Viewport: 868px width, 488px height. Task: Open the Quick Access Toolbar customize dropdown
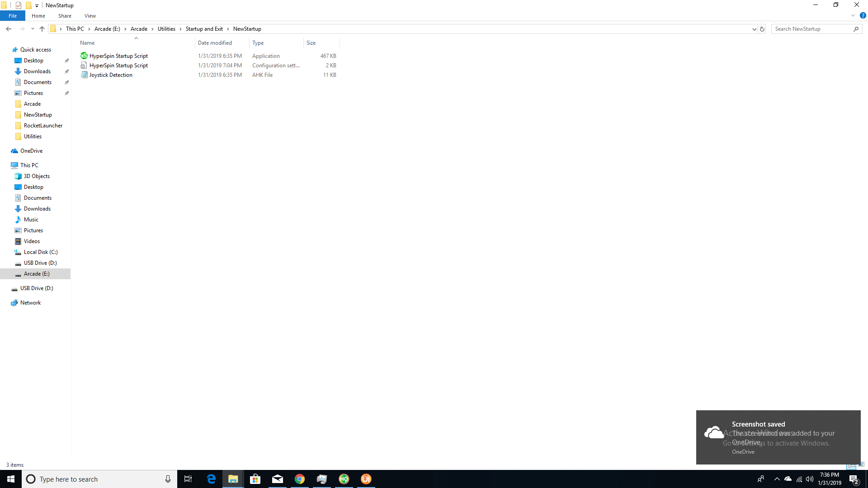pos(37,5)
